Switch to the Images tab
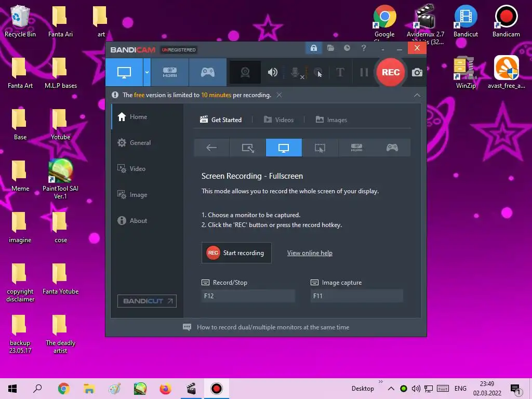532x399 pixels. tap(331, 120)
